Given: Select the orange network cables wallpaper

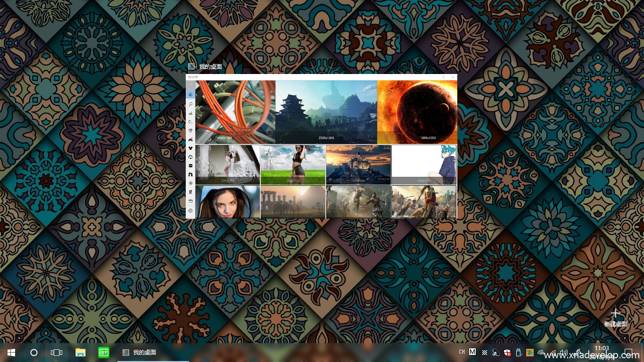Looking at the screenshot, I should 235,112.
